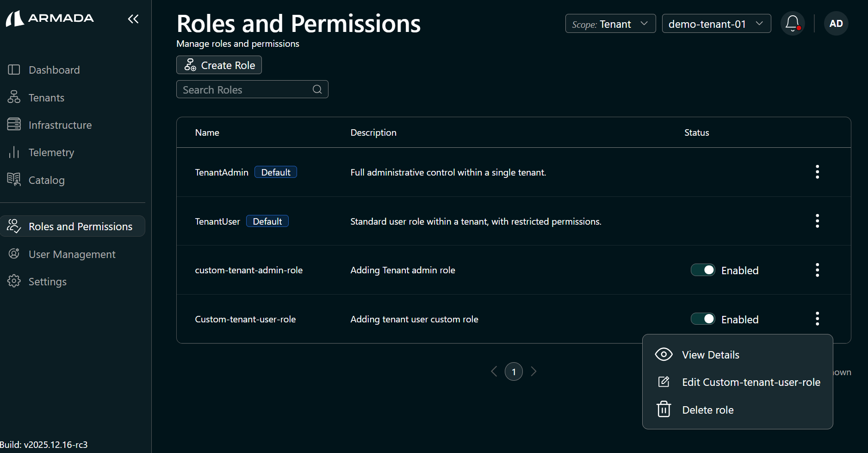The height and width of the screenshot is (453, 868).
Task: Click page number 1 in pagination
Action: point(514,371)
